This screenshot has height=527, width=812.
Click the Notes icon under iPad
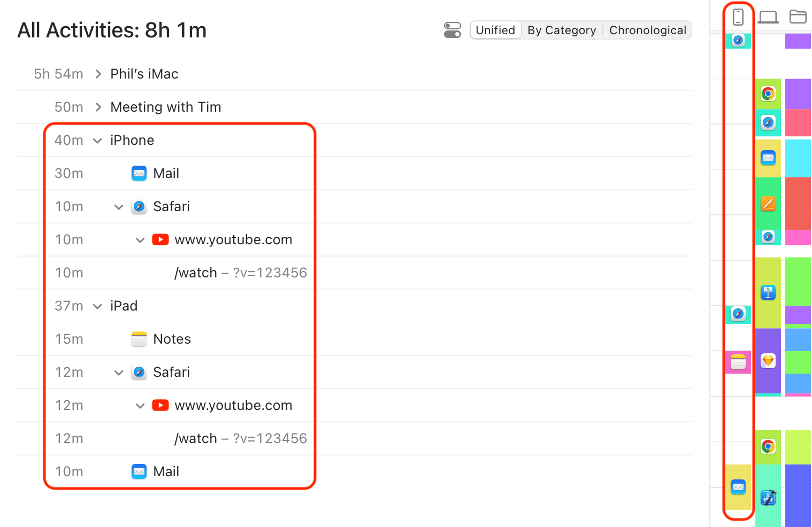click(x=139, y=339)
